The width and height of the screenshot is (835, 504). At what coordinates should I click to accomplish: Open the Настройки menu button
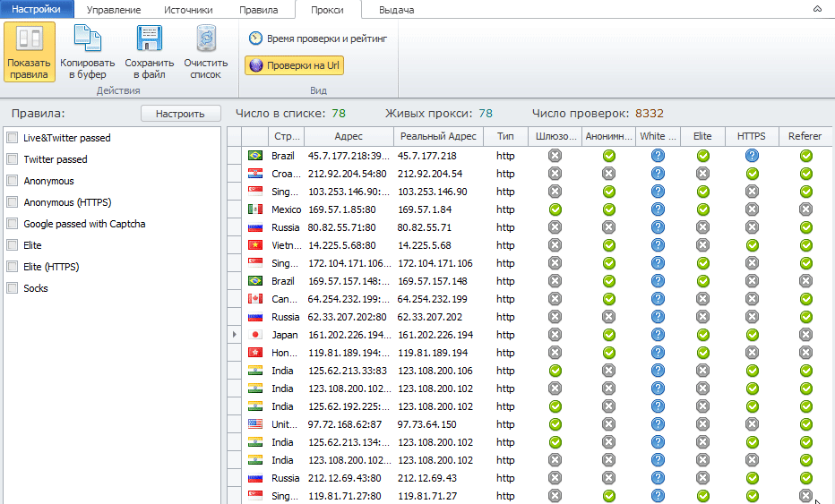tap(36, 10)
